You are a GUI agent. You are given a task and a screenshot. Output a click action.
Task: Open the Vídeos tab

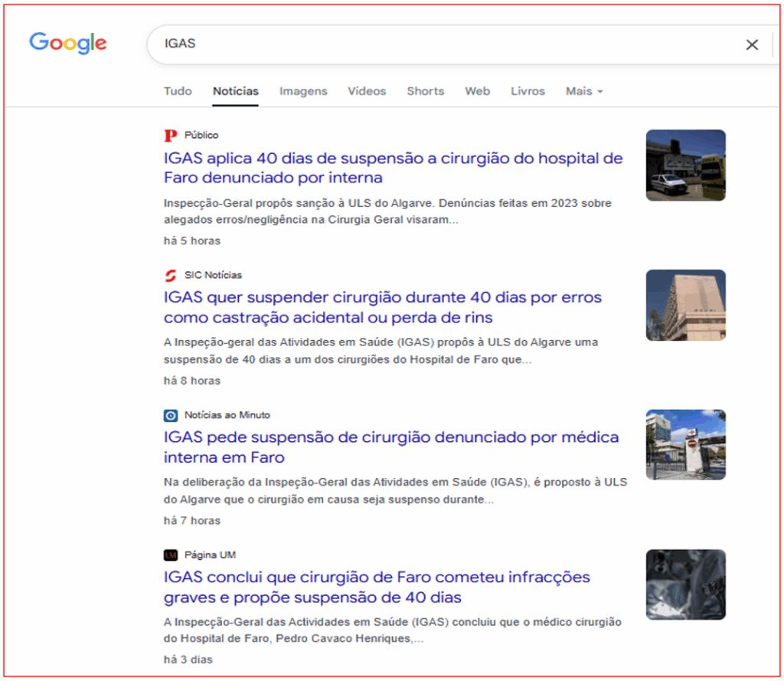(x=367, y=91)
